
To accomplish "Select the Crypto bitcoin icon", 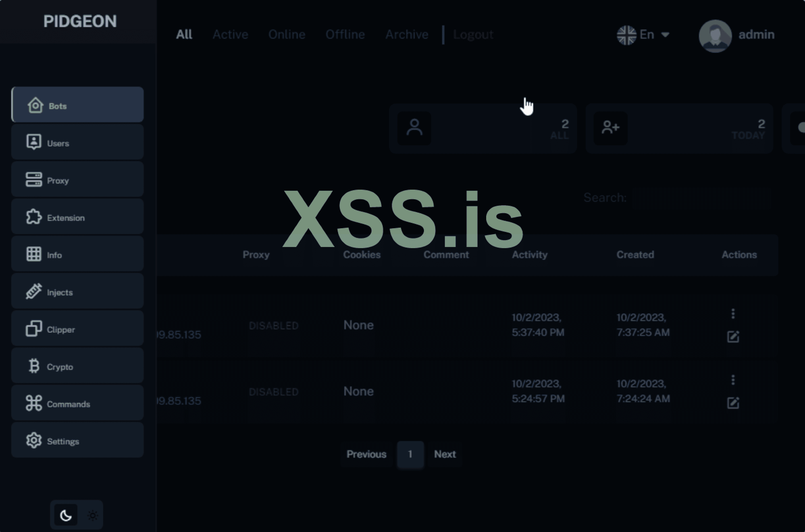I will pos(34,366).
